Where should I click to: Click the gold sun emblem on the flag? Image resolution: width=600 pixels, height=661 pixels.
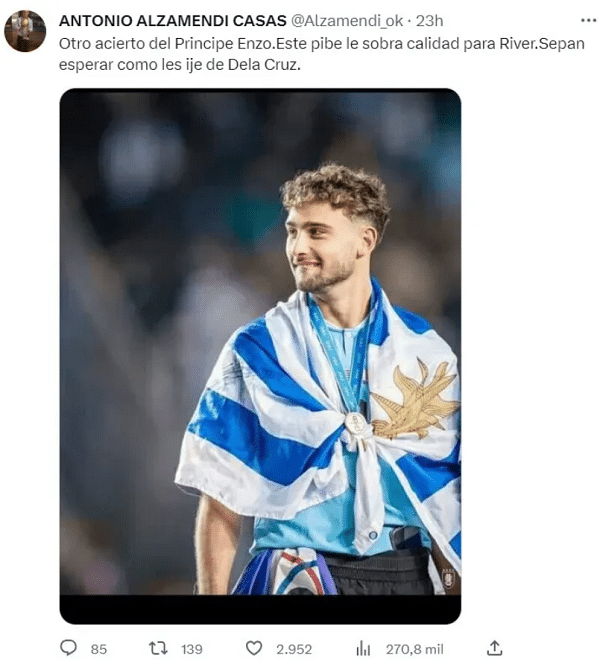click(x=414, y=400)
